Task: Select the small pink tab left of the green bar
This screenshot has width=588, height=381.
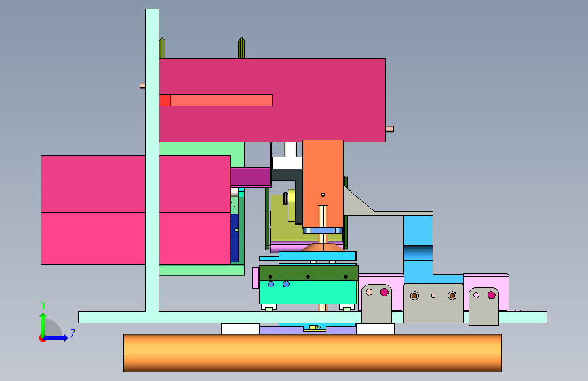Action: pyautogui.click(x=256, y=278)
